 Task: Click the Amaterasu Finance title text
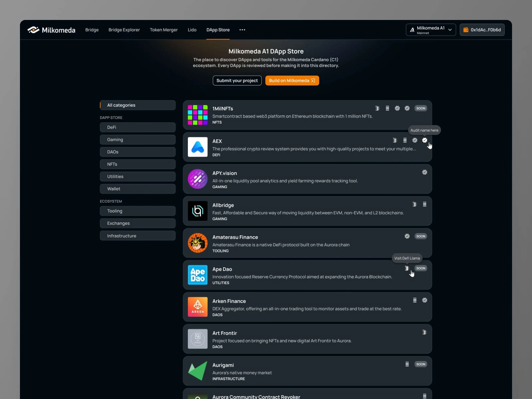coord(235,237)
